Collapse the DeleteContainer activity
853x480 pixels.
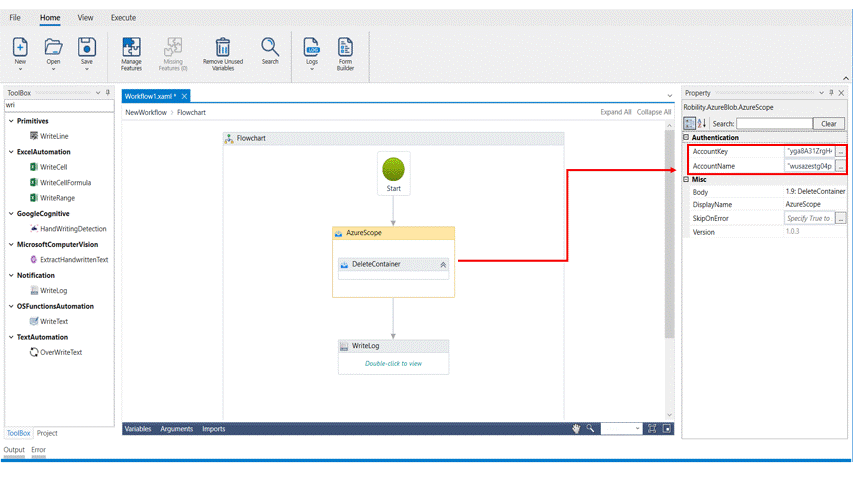coord(443,265)
